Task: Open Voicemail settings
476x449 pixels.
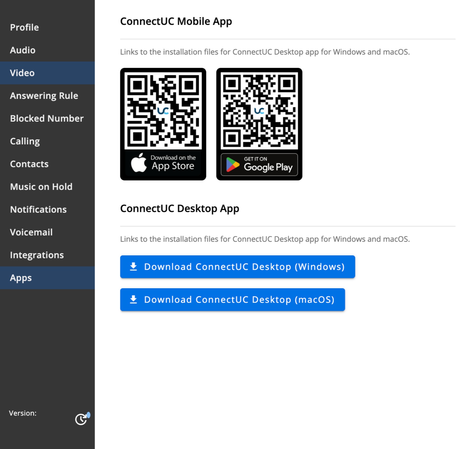Action: [47, 232]
